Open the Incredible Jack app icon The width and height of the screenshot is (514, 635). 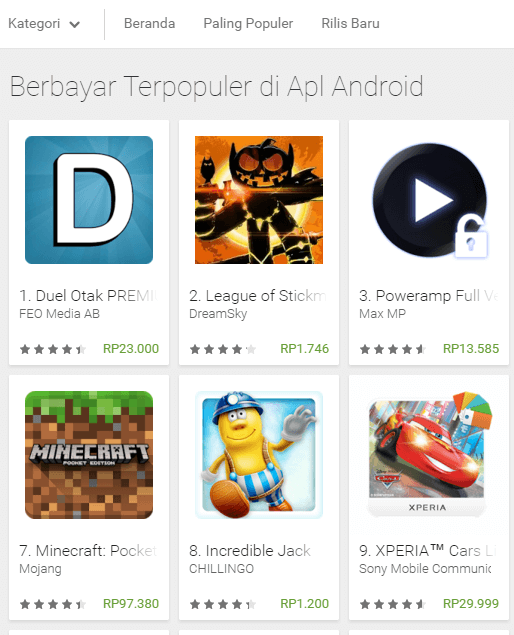pyautogui.click(x=259, y=455)
